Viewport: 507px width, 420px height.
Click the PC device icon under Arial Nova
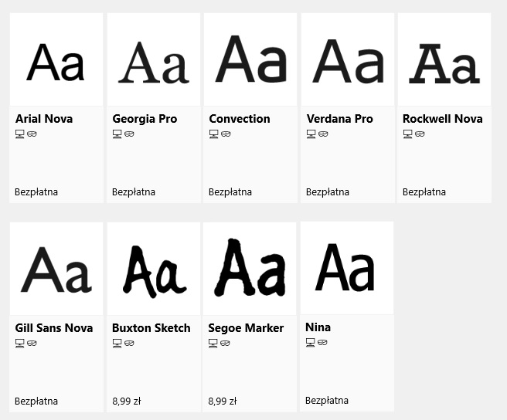(x=20, y=134)
